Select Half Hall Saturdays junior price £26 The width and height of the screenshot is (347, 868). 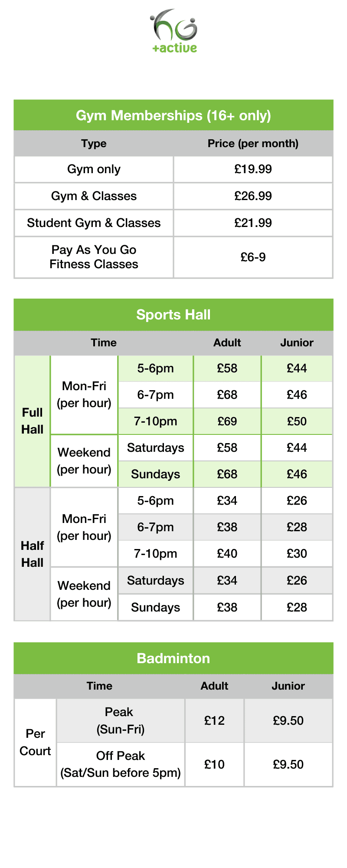(297, 581)
